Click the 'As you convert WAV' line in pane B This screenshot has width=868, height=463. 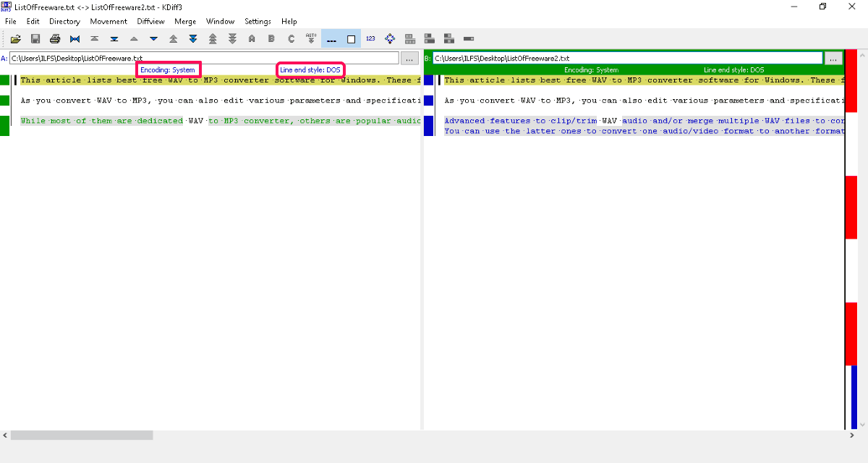[x=644, y=101]
